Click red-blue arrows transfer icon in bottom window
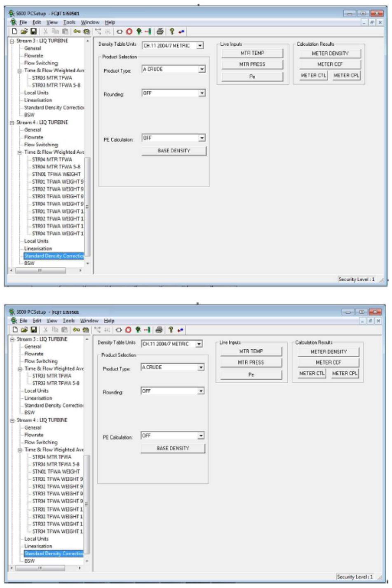Image resolution: width=392 pixels, height=588 pixels. (x=180, y=329)
